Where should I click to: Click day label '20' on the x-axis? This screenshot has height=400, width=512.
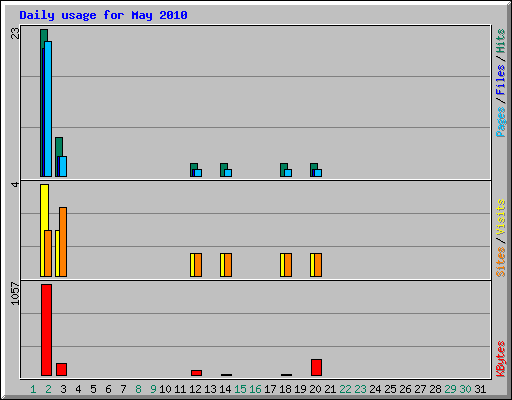click(x=315, y=389)
